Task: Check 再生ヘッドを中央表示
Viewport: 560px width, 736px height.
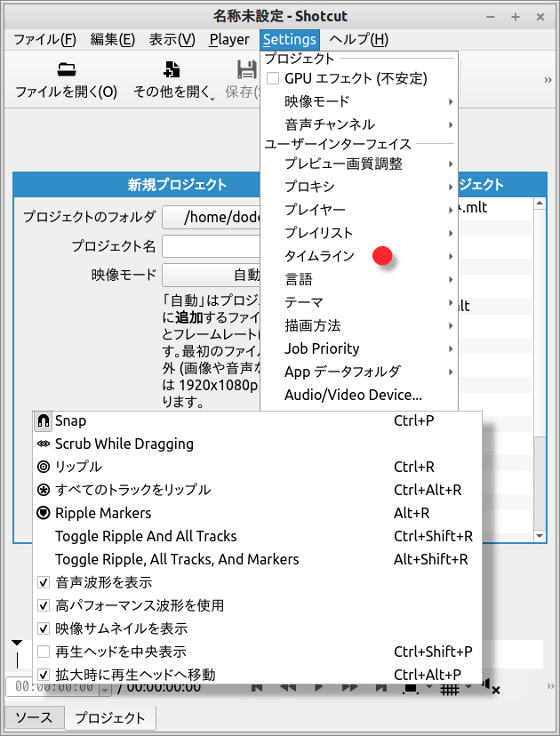Action: pyautogui.click(x=44, y=652)
